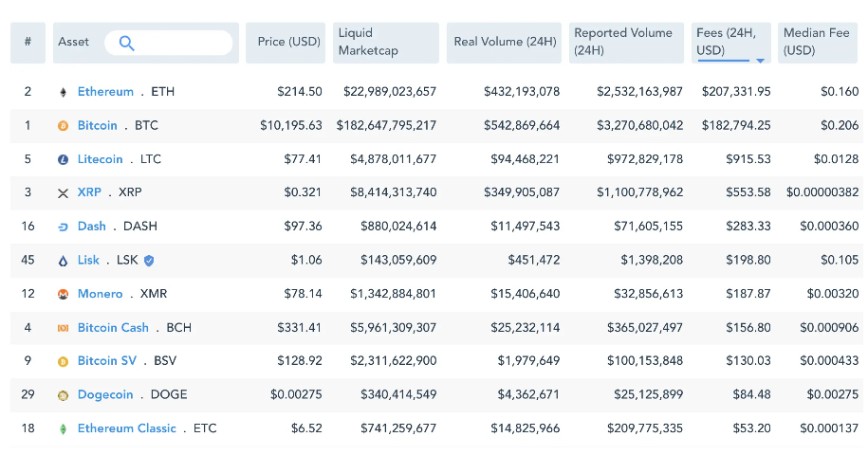This screenshot has height=455, width=868.
Task: Select Ethereum Classic fees $53.20
Action: 751,428
